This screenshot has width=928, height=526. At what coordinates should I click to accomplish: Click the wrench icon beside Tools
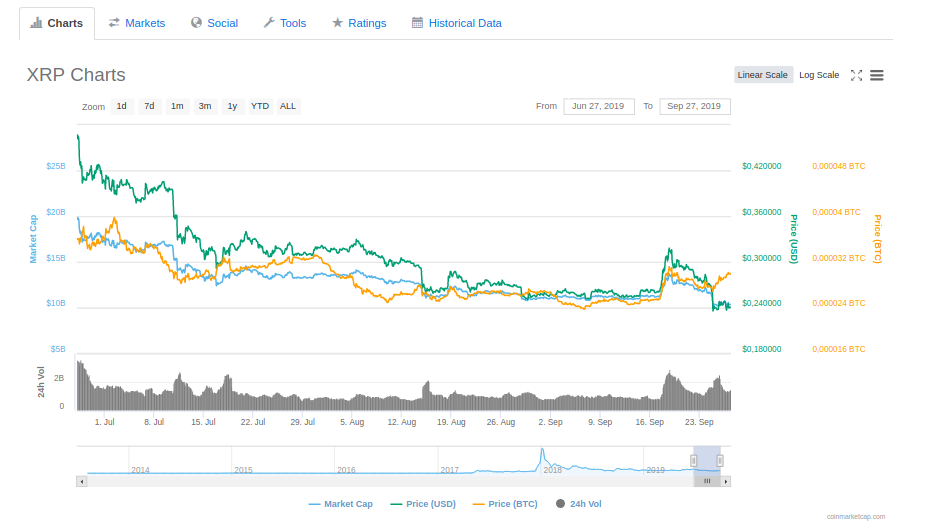(269, 22)
